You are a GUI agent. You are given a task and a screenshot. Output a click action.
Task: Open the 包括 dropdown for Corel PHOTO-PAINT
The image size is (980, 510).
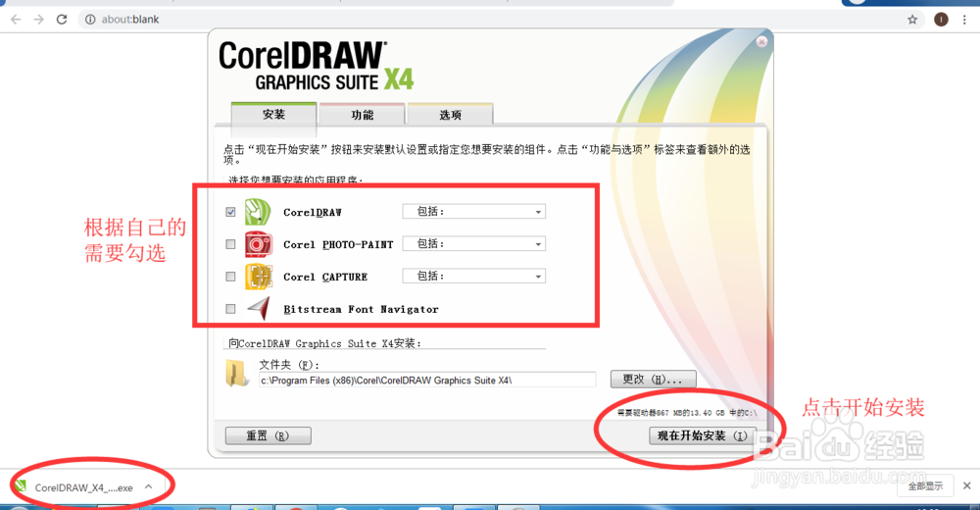473,243
